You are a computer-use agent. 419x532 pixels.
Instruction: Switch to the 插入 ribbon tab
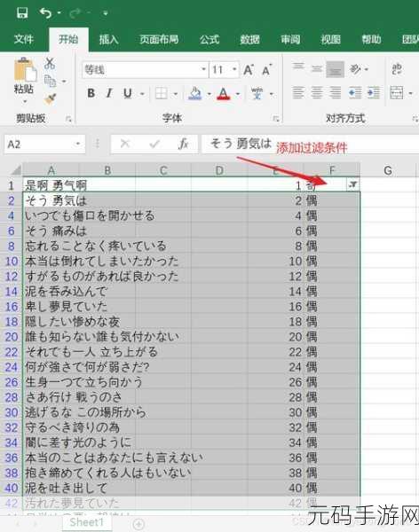(108, 39)
